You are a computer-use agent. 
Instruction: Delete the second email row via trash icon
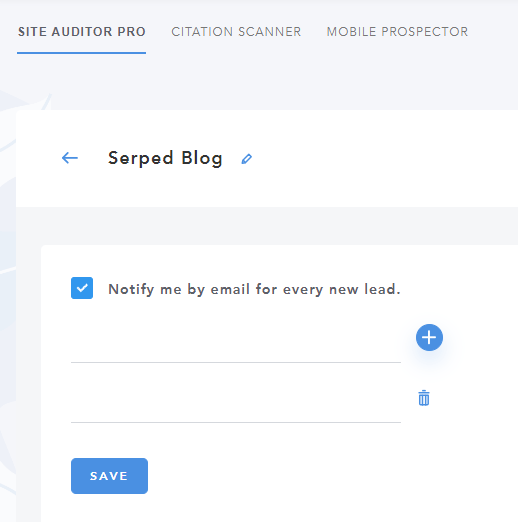pos(424,398)
